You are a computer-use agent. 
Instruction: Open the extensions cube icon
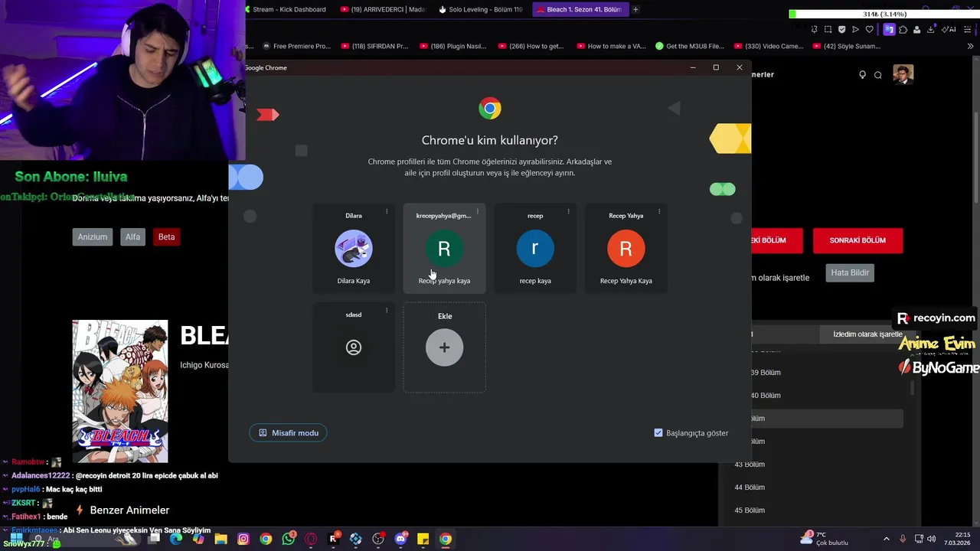903,29
